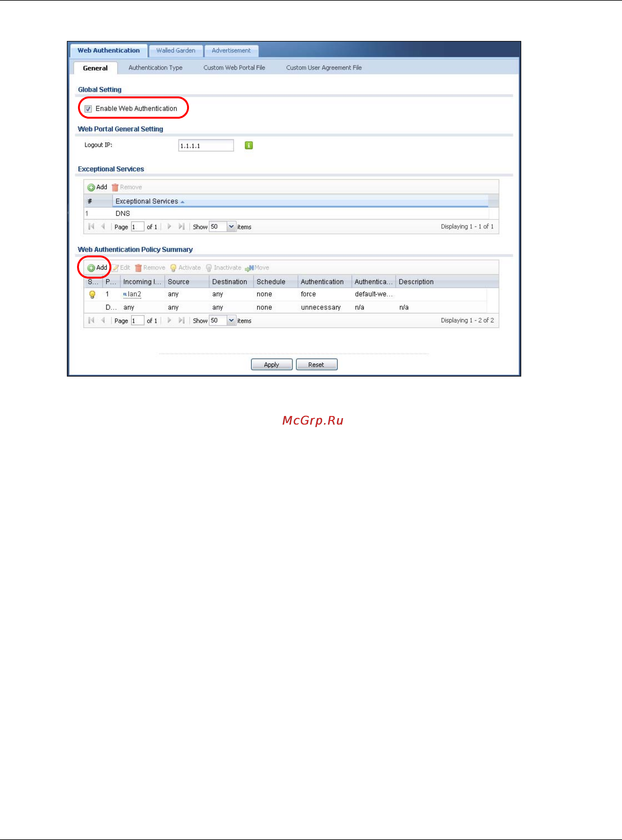Go to next page of Exceptional Services

pos(170,226)
